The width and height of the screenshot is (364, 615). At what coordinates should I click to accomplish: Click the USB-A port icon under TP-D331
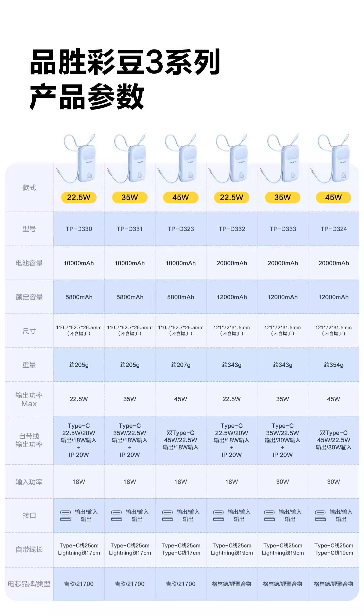(x=116, y=519)
